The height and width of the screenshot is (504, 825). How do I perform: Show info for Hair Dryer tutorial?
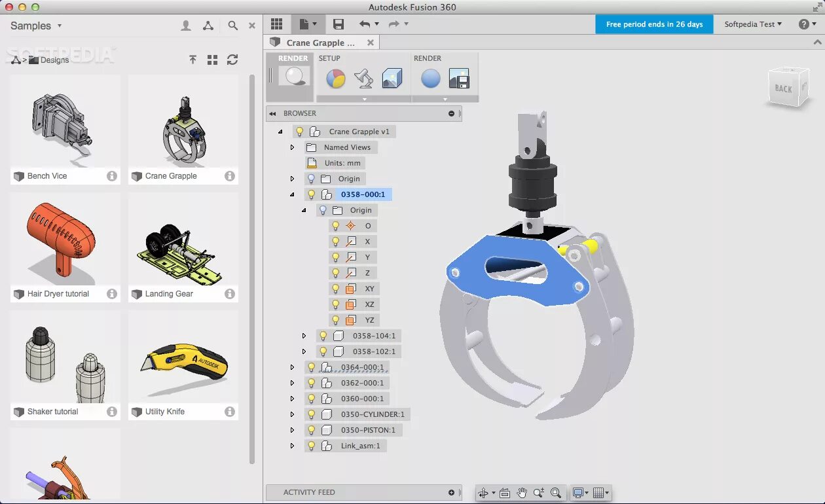pyautogui.click(x=112, y=294)
